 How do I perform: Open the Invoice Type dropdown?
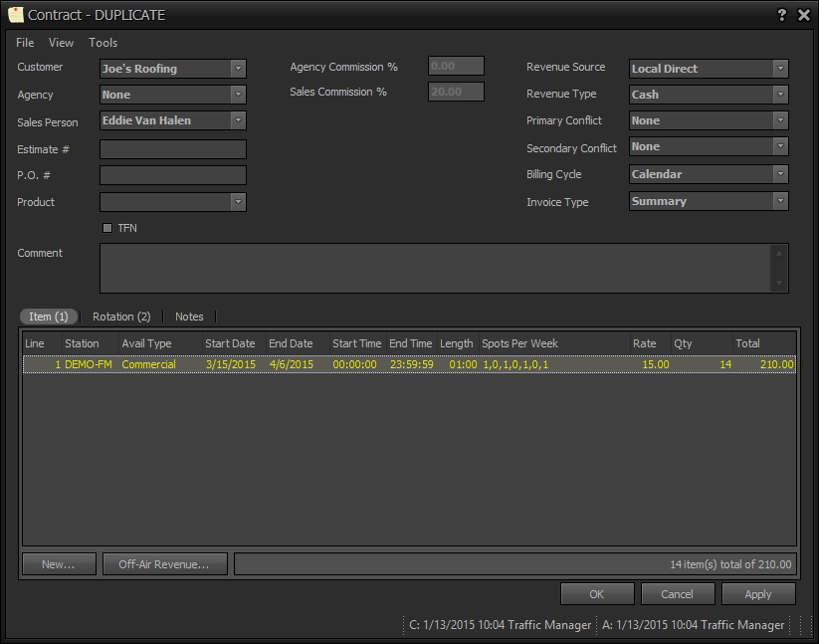(780, 201)
